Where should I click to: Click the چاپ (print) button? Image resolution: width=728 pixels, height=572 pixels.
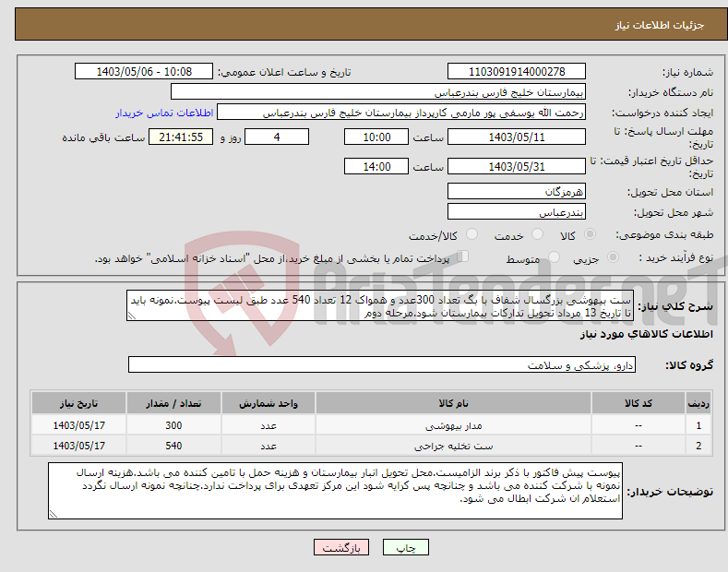point(405,547)
